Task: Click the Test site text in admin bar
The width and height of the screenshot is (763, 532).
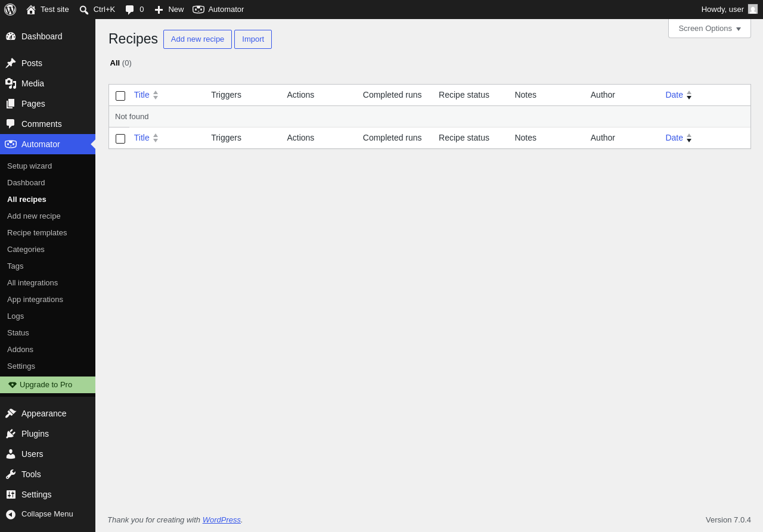Action: click(55, 10)
